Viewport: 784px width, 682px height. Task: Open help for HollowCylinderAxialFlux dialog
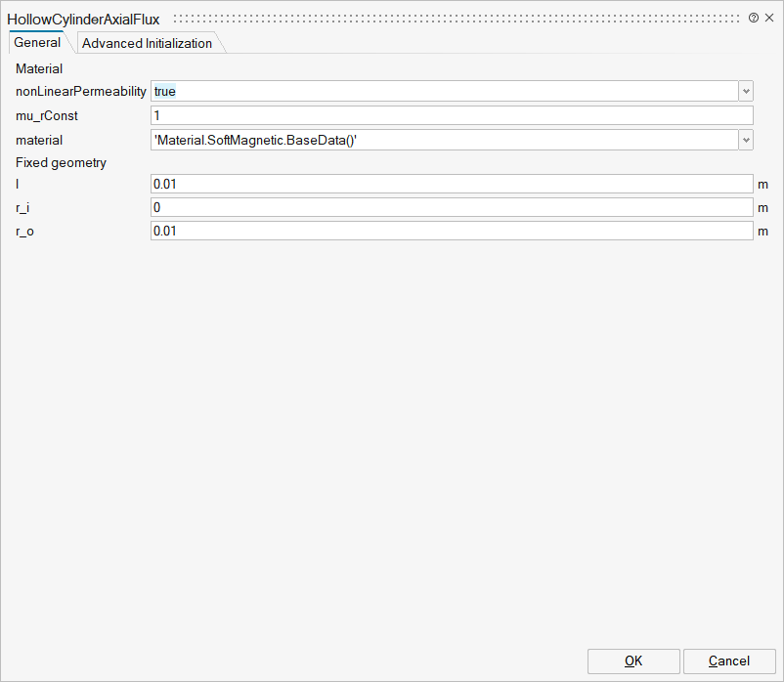[x=754, y=18]
